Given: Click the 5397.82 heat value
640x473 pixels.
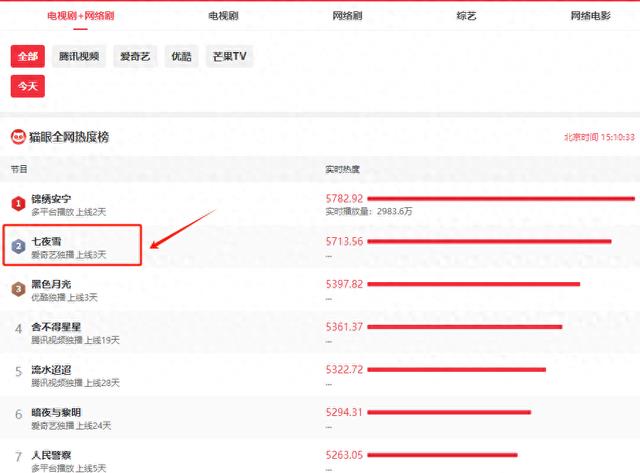Looking at the screenshot, I should 344,284.
